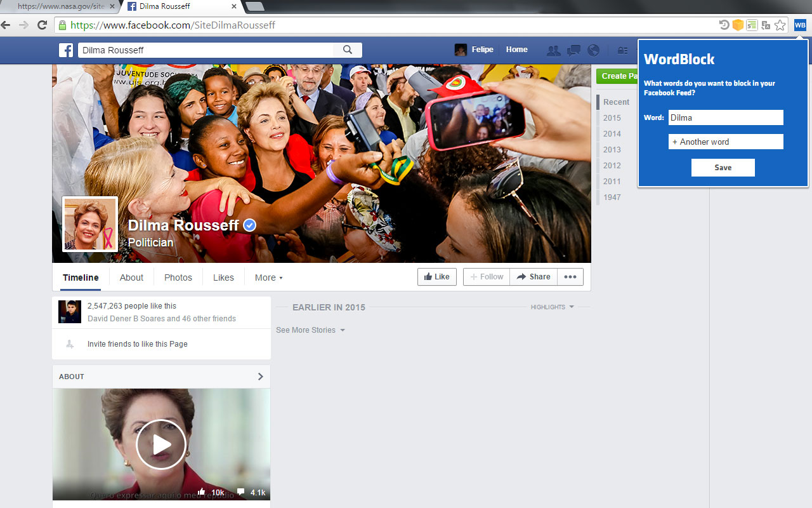Click the green padlock in address bar
812x508 pixels.
click(x=62, y=25)
